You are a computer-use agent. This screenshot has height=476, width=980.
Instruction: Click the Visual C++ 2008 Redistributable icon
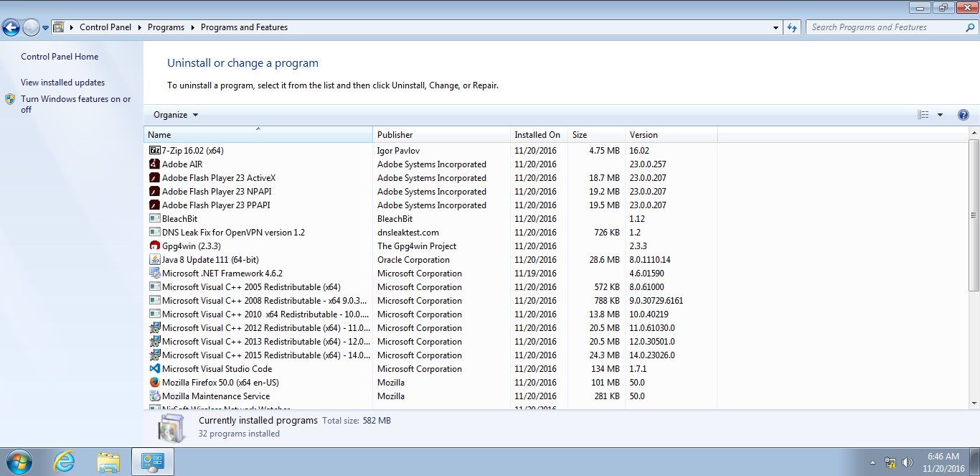154,301
